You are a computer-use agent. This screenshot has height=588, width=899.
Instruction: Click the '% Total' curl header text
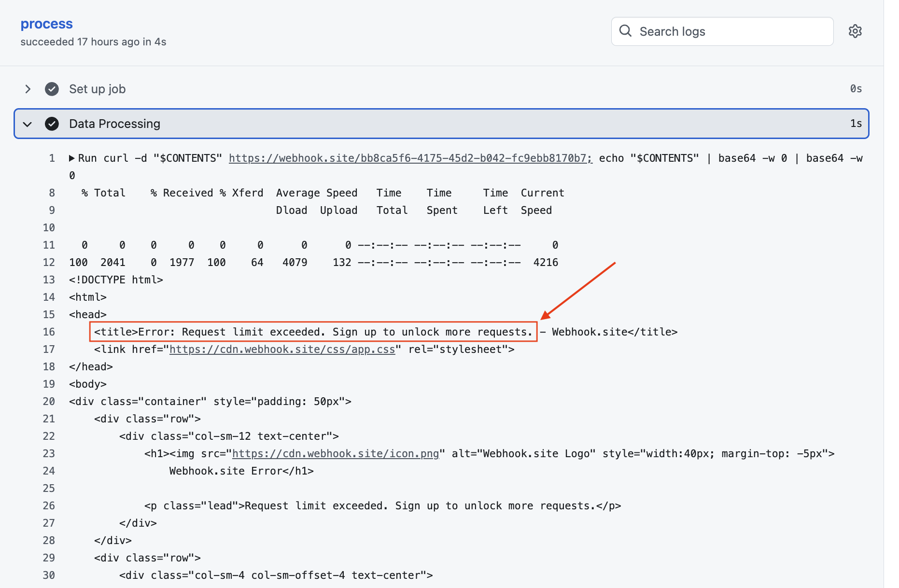pyautogui.click(x=103, y=193)
